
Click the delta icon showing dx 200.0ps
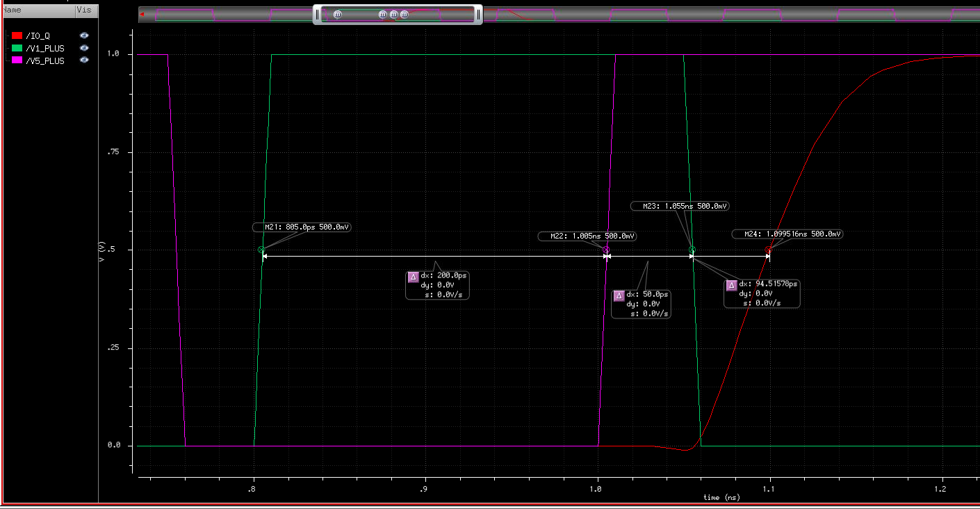point(413,276)
